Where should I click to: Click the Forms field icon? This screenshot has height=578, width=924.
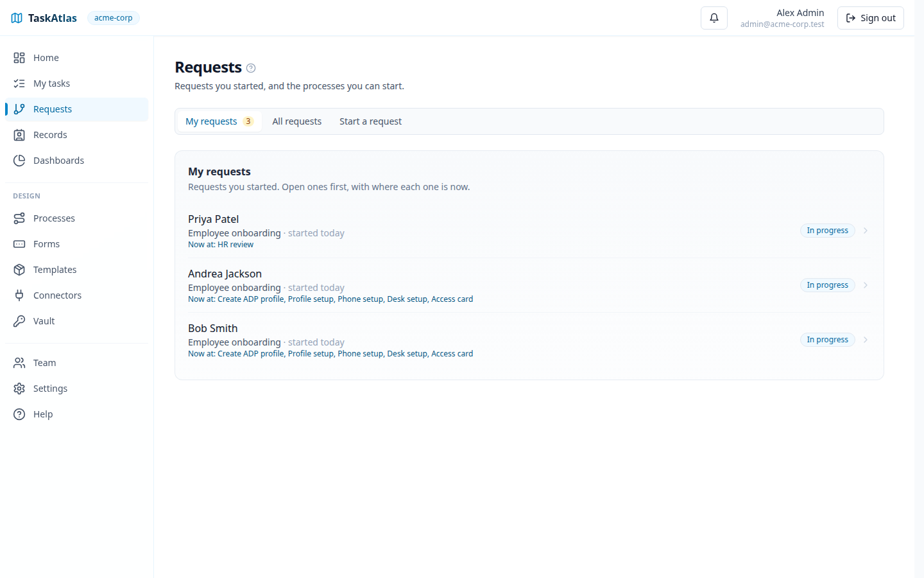click(x=19, y=244)
